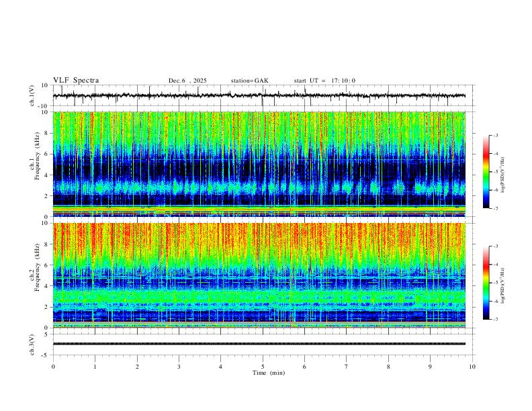Click the ch.1 colorbar 'log(PSD)(V²/Hz)' label

(503, 175)
